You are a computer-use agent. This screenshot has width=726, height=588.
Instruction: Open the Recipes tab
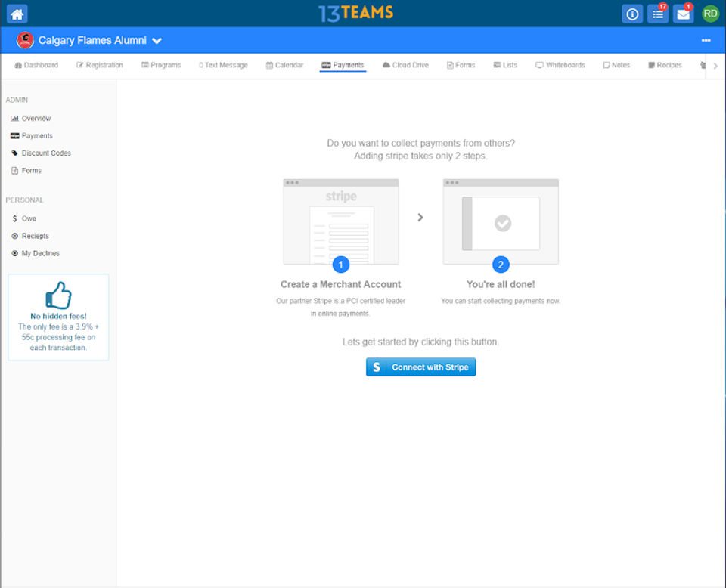pyautogui.click(x=665, y=65)
